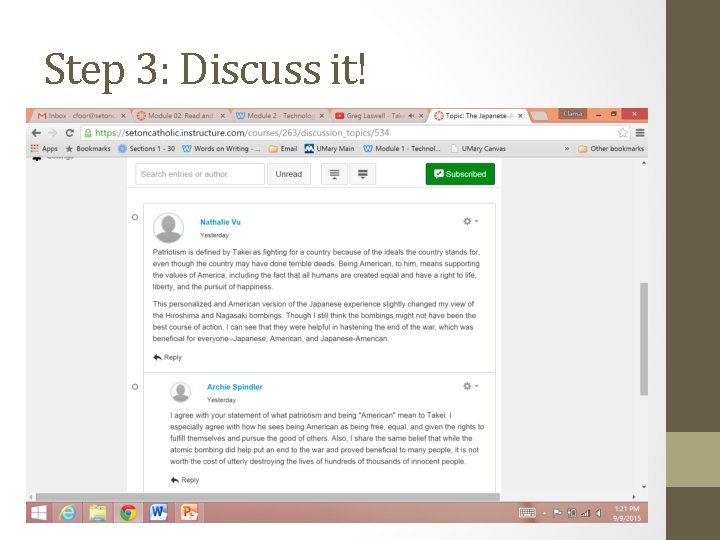This screenshot has height=540, width=720.
Task: Open the Email bookmark folder
Action: point(283,148)
